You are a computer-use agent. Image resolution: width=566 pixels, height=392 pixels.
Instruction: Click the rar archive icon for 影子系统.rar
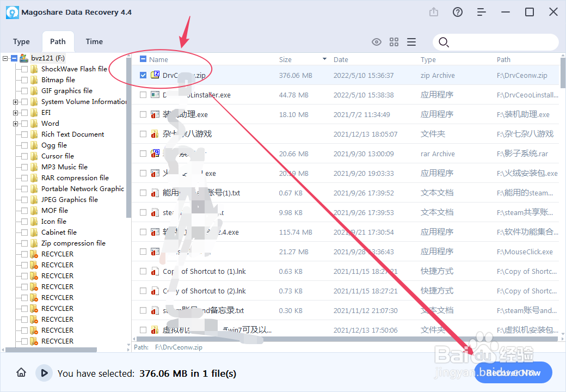(x=155, y=154)
